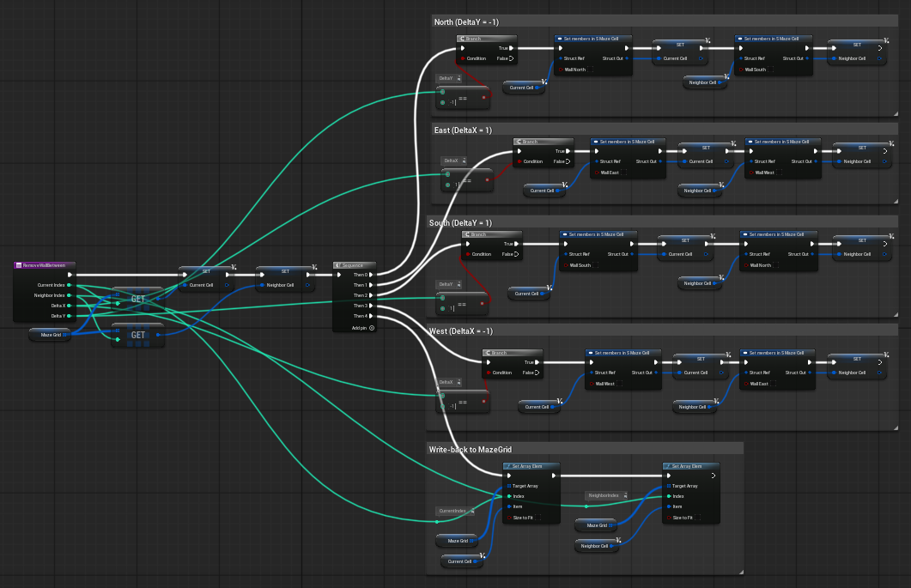Toggle Size to Fit on second Set Array Elem
This screenshot has width=911, height=588.
click(697, 517)
